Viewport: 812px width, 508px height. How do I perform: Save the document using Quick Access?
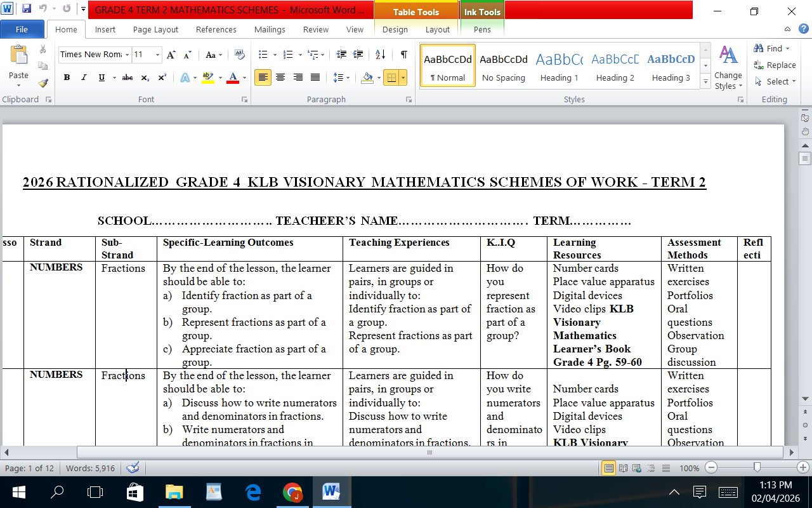pos(27,10)
